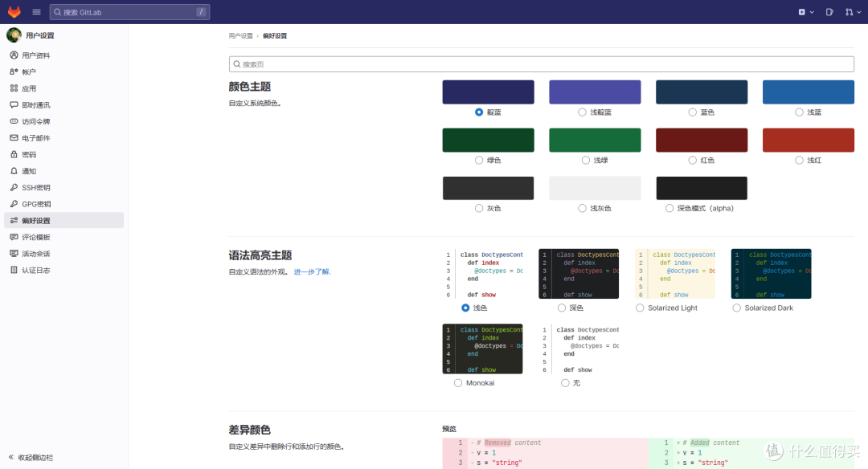
Task: Click the 深色 code preview thumbnail
Action: tap(579, 274)
